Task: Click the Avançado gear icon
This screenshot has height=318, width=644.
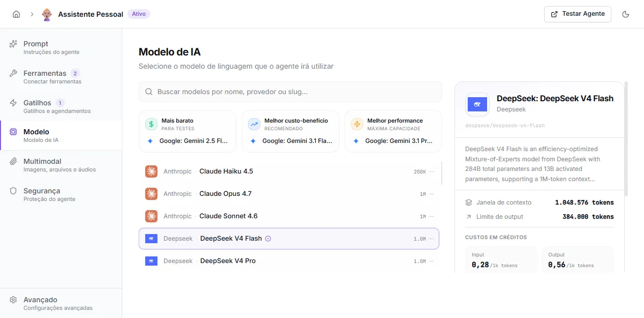Action: pyautogui.click(x=14, y=300)
